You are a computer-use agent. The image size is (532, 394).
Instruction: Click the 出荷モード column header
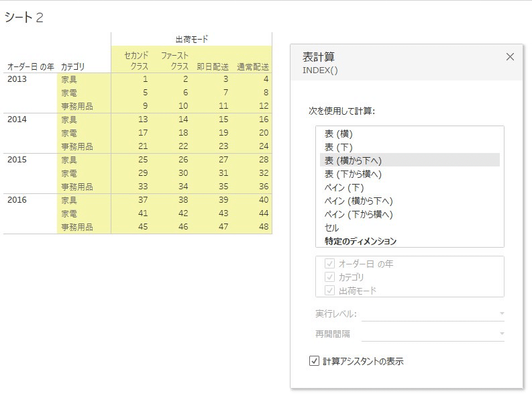[192, 40]
